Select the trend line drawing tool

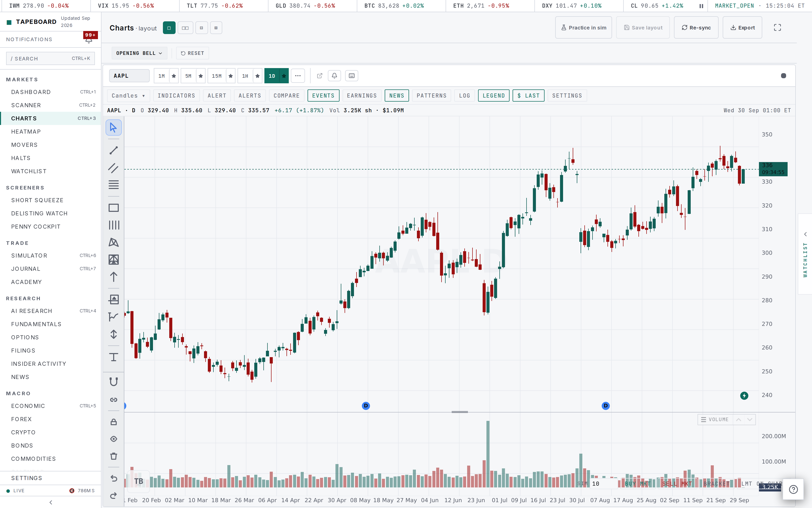coord(113,150)
